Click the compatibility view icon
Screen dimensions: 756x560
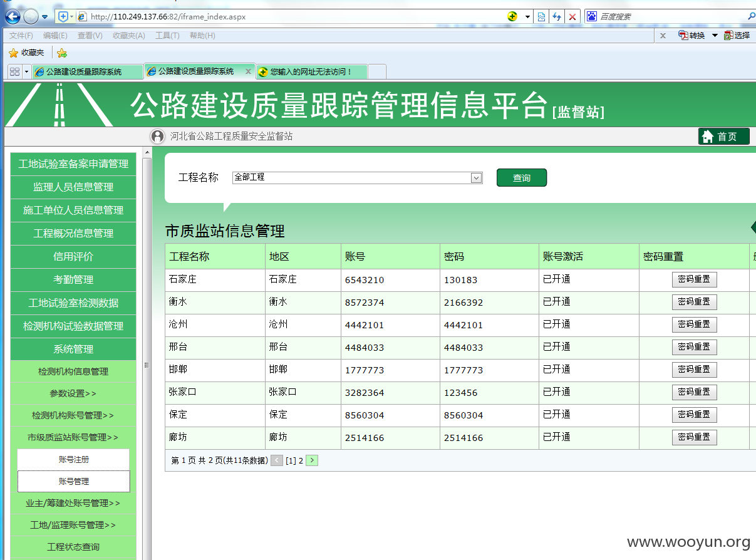tap(542, 17)
